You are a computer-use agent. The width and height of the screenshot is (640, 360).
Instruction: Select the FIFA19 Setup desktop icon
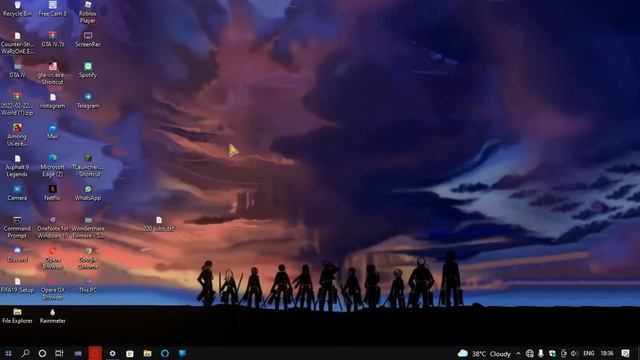tap(17, 285)
